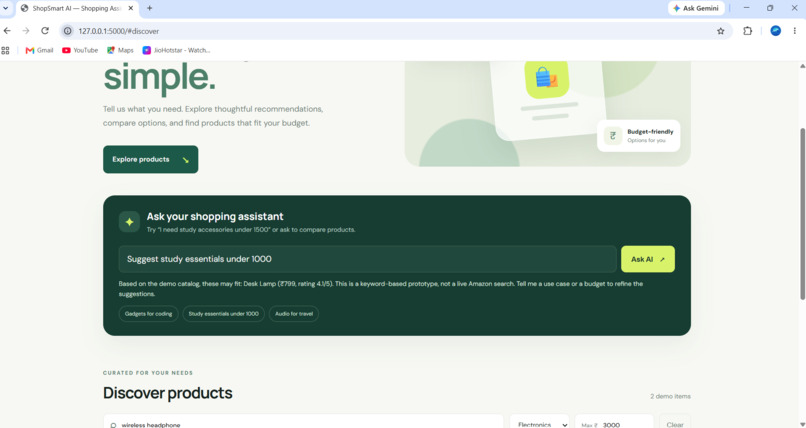Click the sparkle assistant icon

point(130,222)
